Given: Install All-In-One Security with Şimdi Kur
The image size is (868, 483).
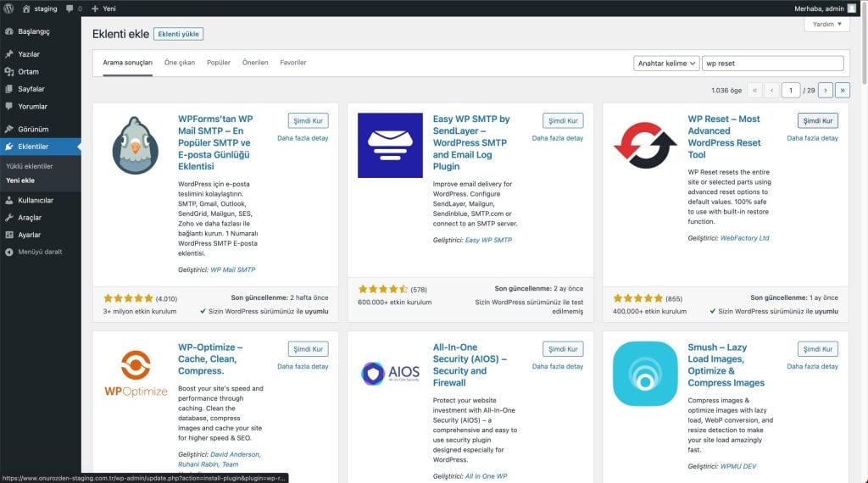Looking at the screenshot, I should pyautogui.click(x=563, y=349).
